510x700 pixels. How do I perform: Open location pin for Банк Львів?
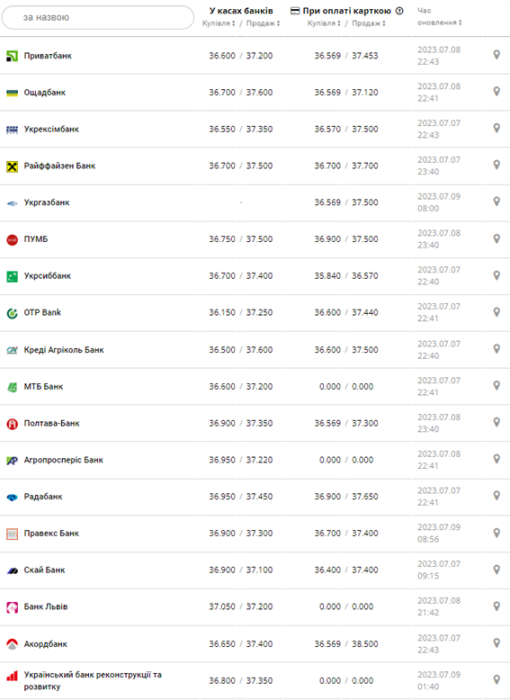pos(496,606)
